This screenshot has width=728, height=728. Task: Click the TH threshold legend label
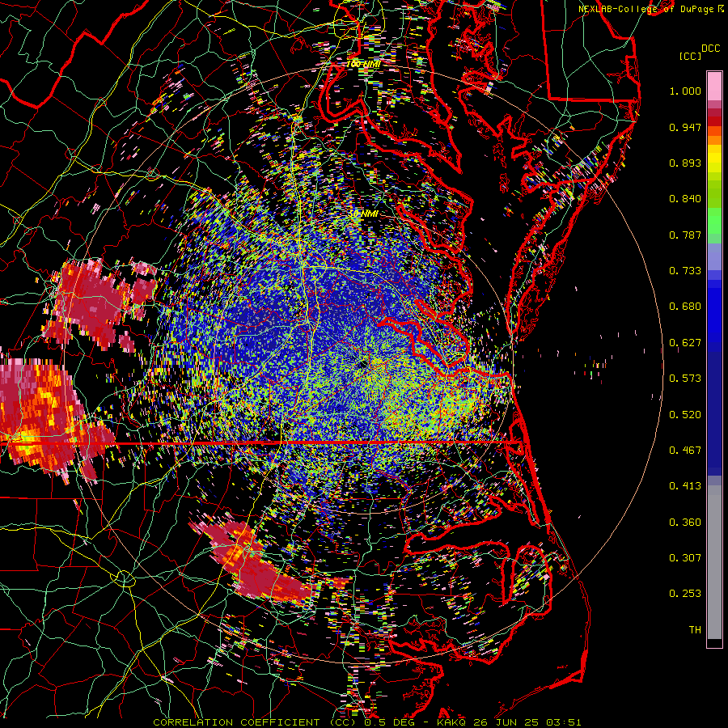coord(695,630)
